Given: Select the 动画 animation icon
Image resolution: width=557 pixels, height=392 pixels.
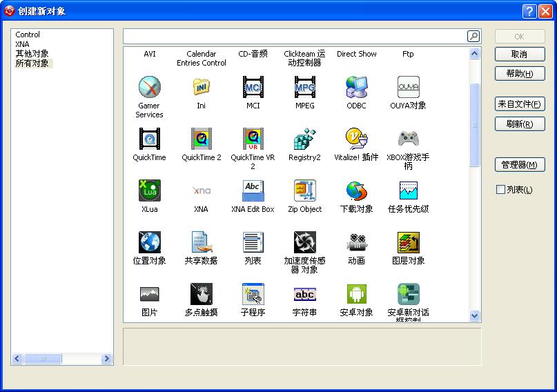Looking at the screenshot, I should [x=357, y=242].
